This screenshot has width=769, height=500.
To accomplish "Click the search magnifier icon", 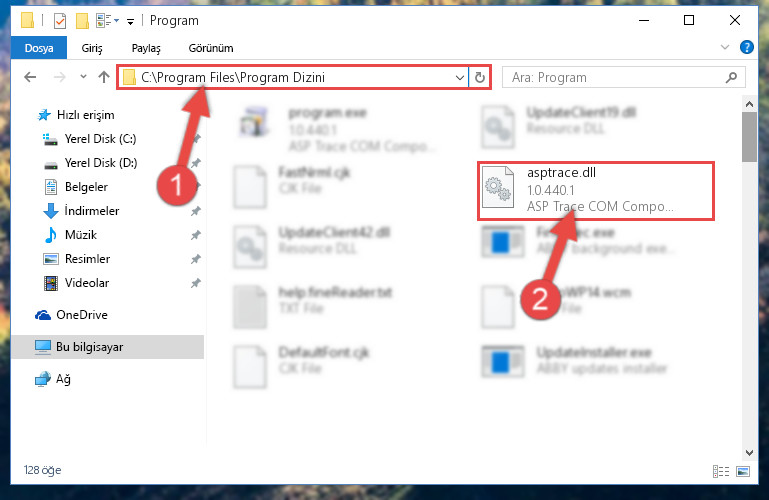I will pyautogui.click(x=731, y=77).
